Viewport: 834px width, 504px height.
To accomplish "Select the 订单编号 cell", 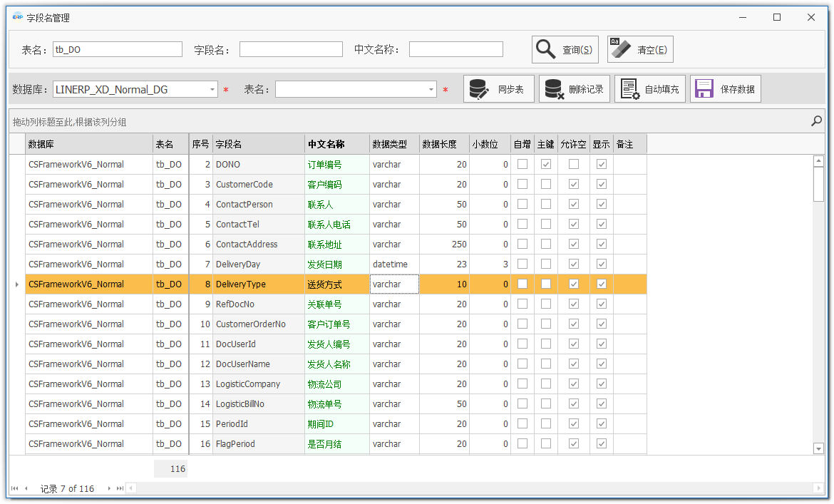I will coord(337,164).
